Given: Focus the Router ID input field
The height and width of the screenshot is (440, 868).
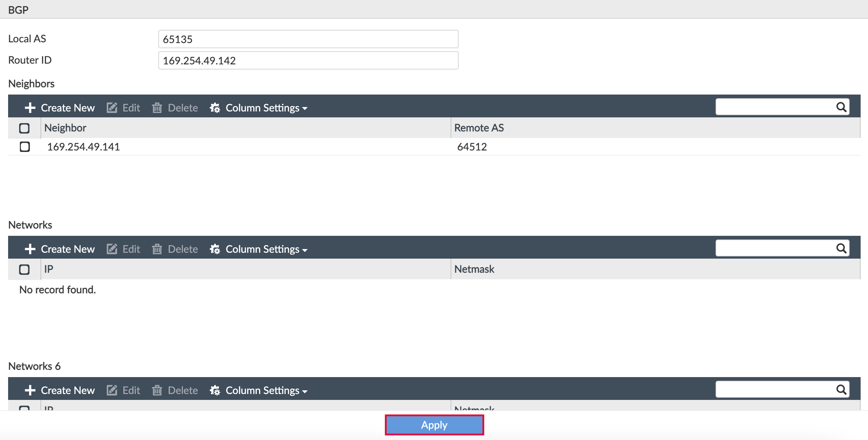Looking at the screenshot, I should 308,60.
